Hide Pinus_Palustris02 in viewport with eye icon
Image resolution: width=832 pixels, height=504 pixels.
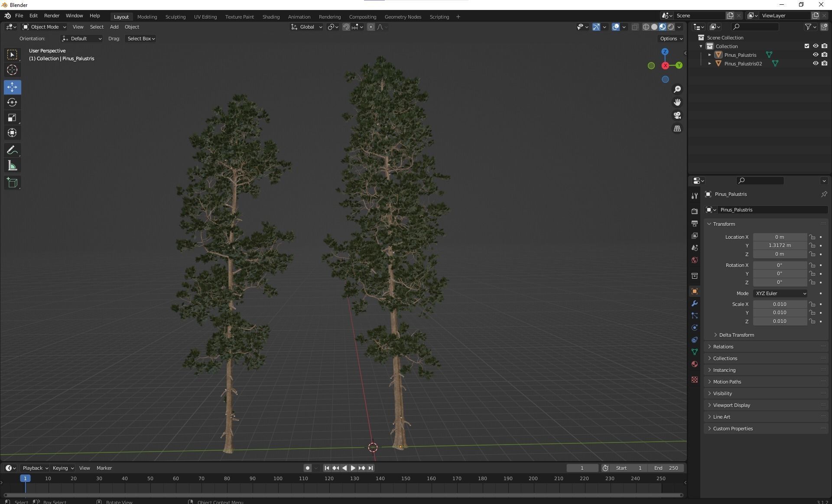click(815, 63)
